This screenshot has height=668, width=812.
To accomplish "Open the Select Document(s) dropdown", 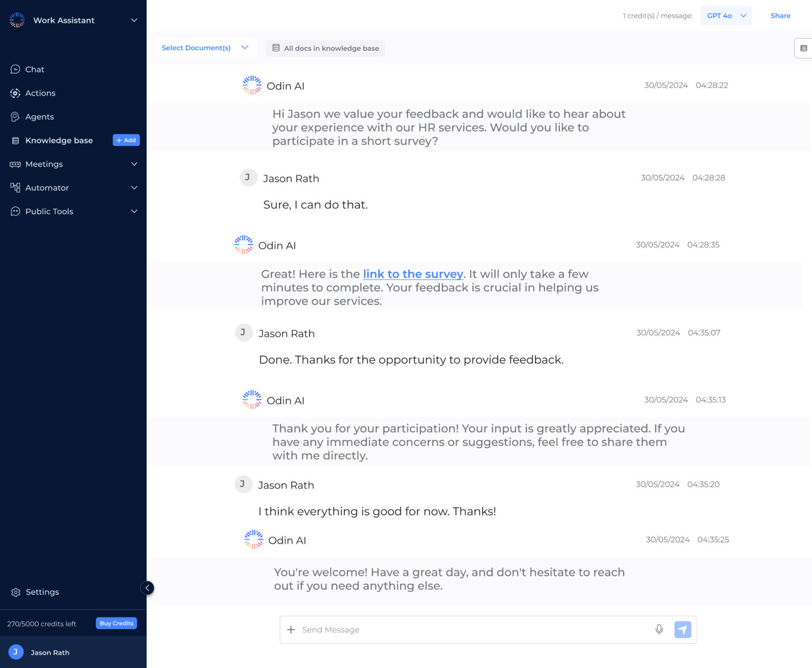I will click(206, 48).
